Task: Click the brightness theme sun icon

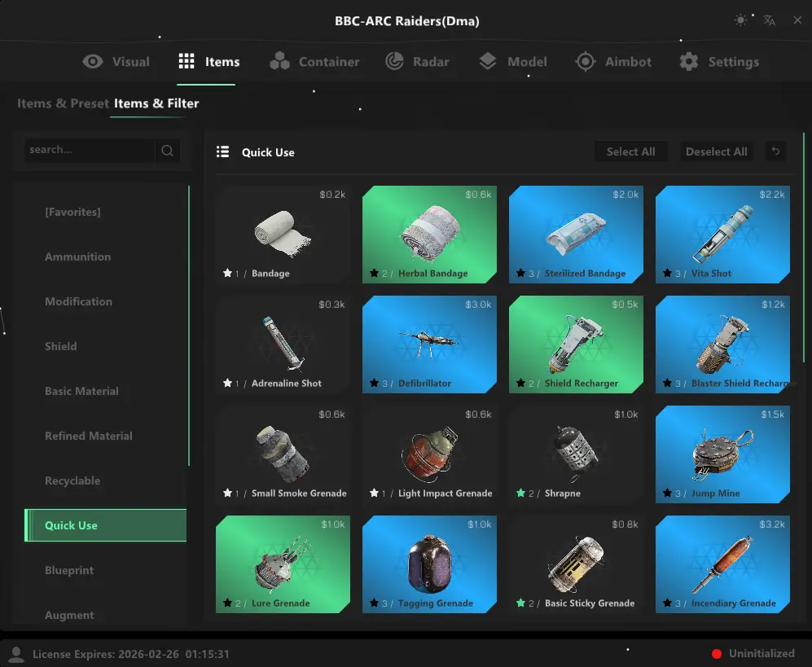Action: tap(740, 20)
